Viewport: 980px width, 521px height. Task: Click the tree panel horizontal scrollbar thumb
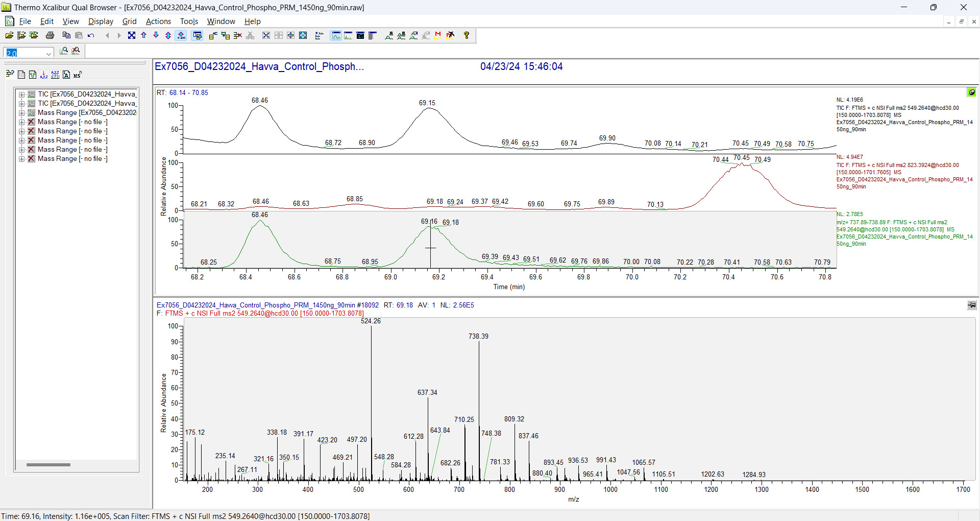[48, 465]
